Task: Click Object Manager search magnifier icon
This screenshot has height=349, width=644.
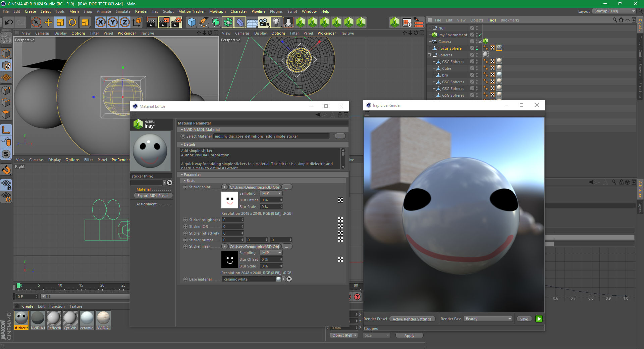Action: point(615,20)
